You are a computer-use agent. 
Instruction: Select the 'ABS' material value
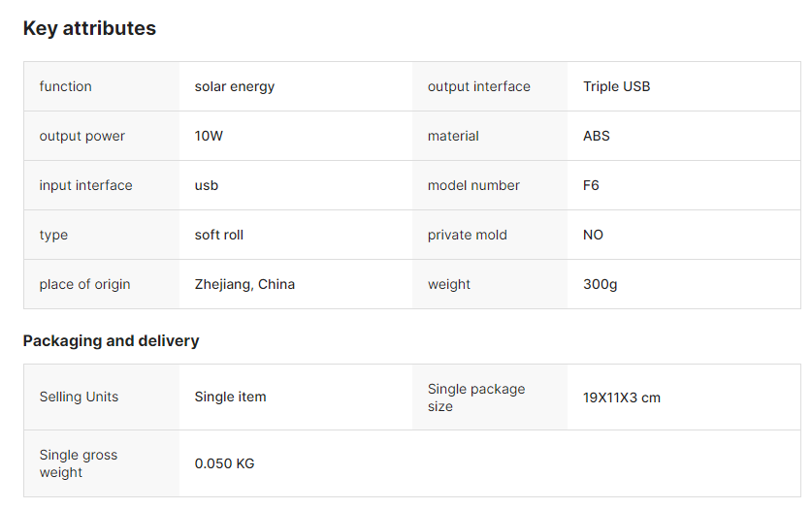596,136
